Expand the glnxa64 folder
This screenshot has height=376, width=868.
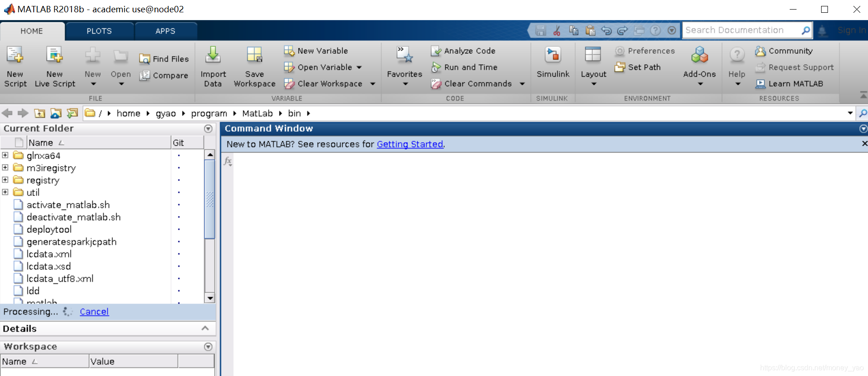5,155
